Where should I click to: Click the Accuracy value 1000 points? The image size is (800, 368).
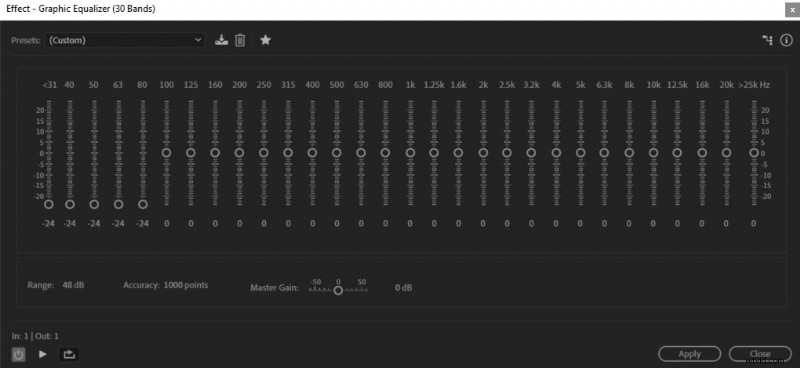pos(186,285)
